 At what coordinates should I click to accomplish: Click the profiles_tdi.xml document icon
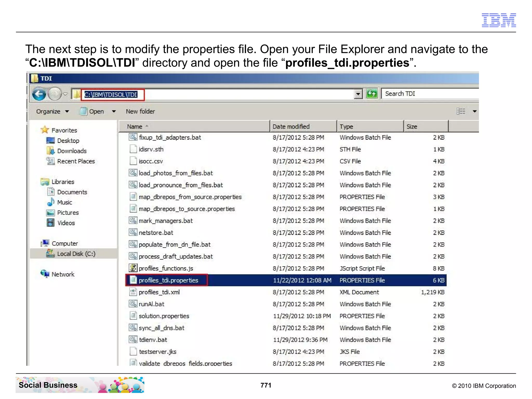pyautogui.click(x=133, y=292)
